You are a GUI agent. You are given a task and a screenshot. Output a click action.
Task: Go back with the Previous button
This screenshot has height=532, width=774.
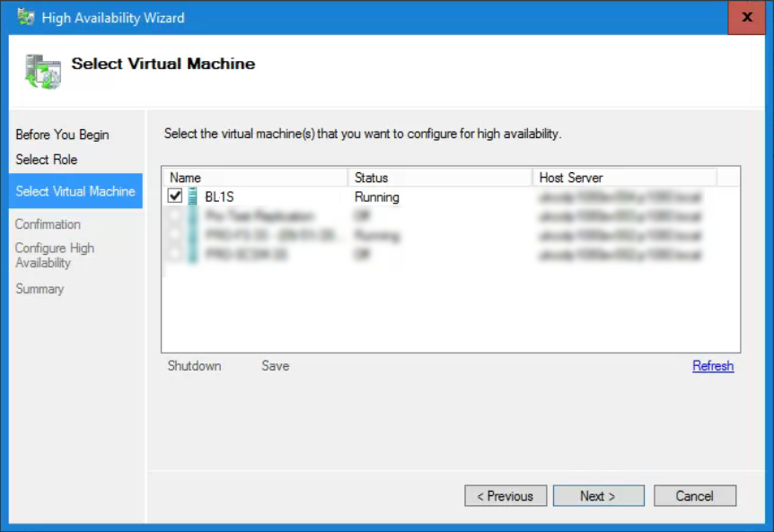(x=506, y=495)
